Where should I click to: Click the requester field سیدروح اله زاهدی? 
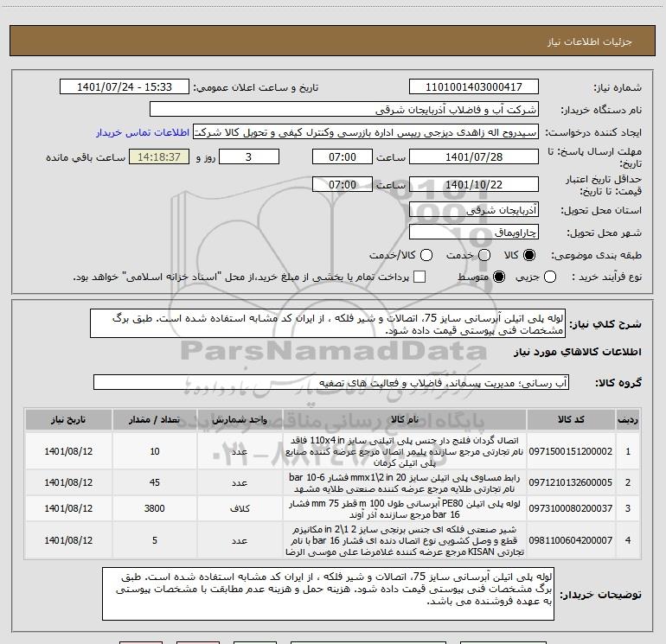366,131
